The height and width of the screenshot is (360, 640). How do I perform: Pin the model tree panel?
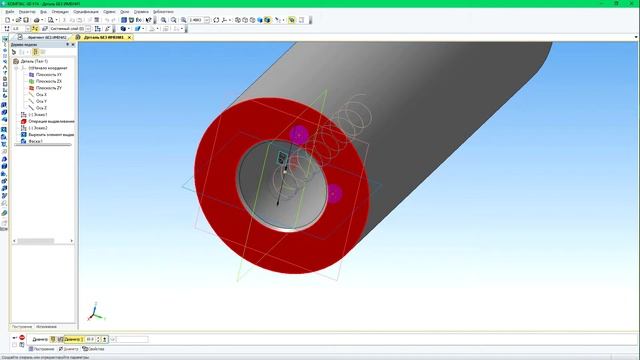[x=67, y=44]
